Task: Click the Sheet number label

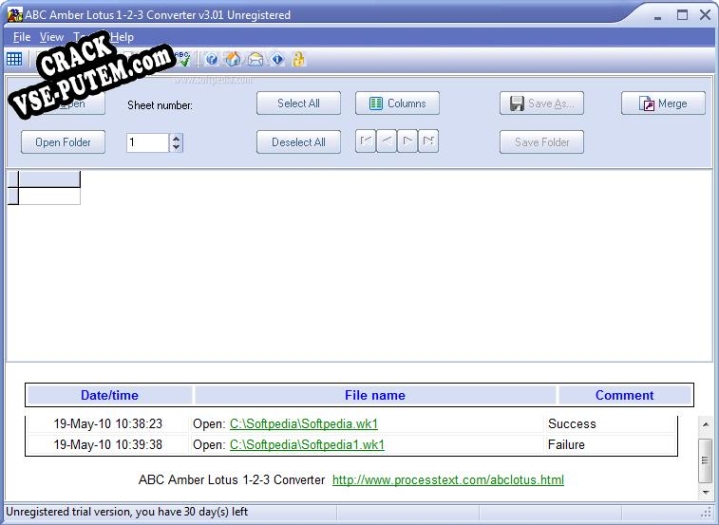Action: [x=160, y=105]
